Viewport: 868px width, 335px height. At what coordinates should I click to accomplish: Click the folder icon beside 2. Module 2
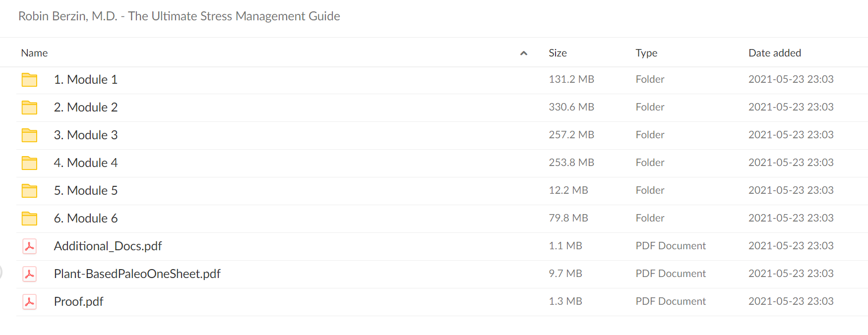click(x=29, y=108)
